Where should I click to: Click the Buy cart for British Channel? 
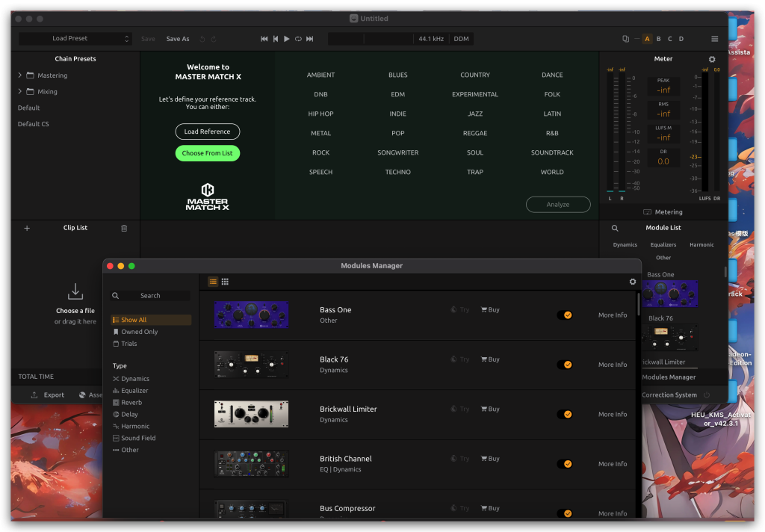pyautogui.click(x=490, y=459)
